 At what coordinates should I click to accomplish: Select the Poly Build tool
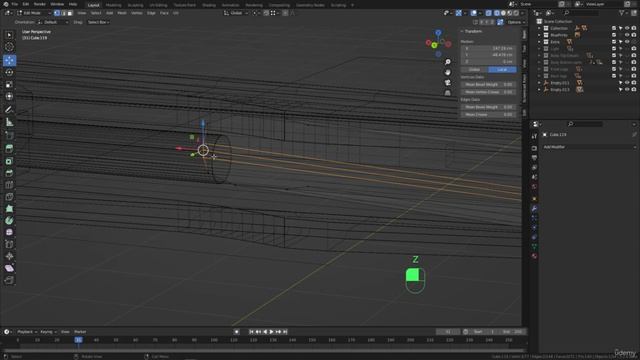9,209
